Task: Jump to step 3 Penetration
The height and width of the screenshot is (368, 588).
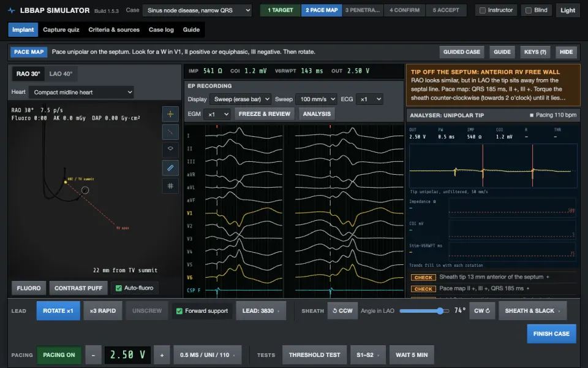Action: click(363, 10)
